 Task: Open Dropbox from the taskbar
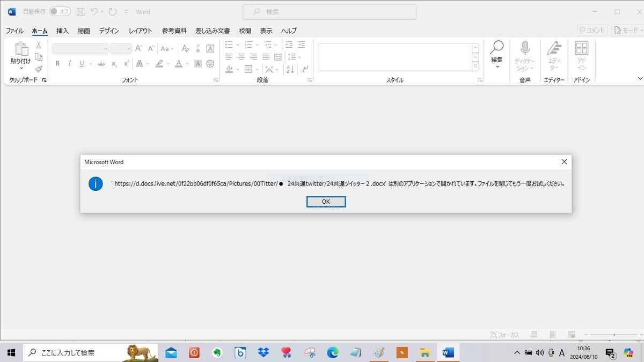point(263,352)
